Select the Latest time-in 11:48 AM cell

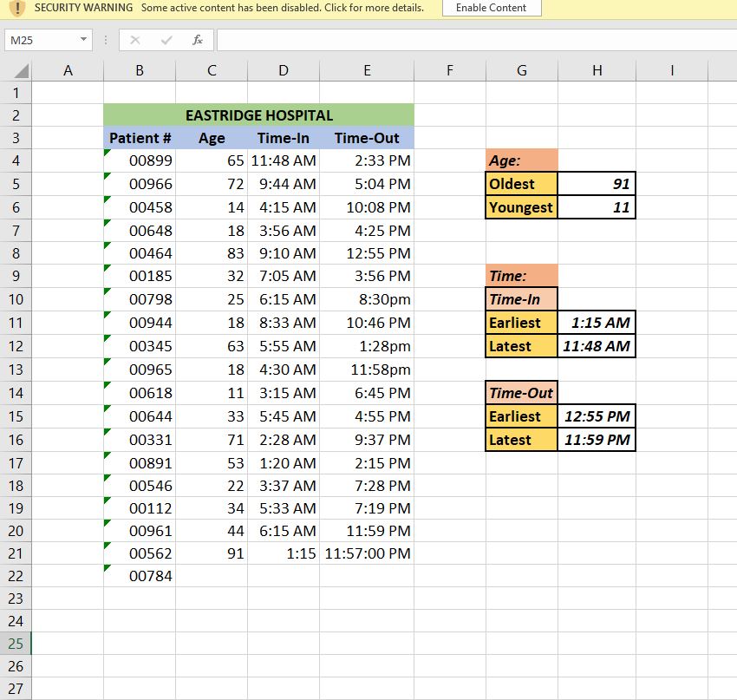pyautogui.click(x=597, y=346)
